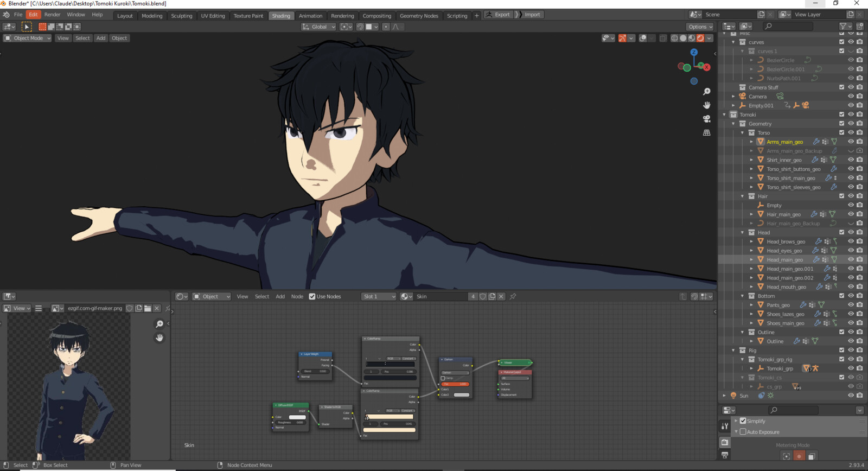Toggle eye visibility for Pants_geo
This screenshot has height=471, width=868.
click(851, 305)
